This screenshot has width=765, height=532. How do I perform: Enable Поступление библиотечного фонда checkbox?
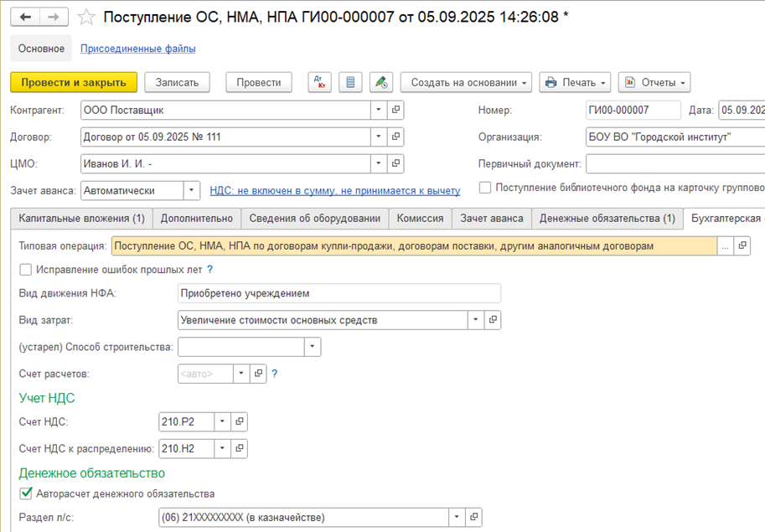tap(485, 188)
